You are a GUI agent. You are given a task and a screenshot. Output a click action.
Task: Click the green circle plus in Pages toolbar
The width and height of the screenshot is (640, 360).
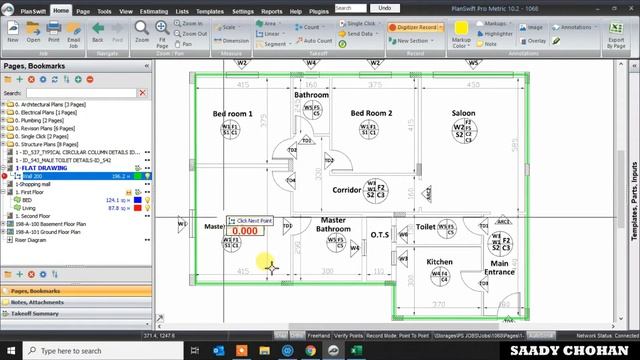[x=78, y=80]
